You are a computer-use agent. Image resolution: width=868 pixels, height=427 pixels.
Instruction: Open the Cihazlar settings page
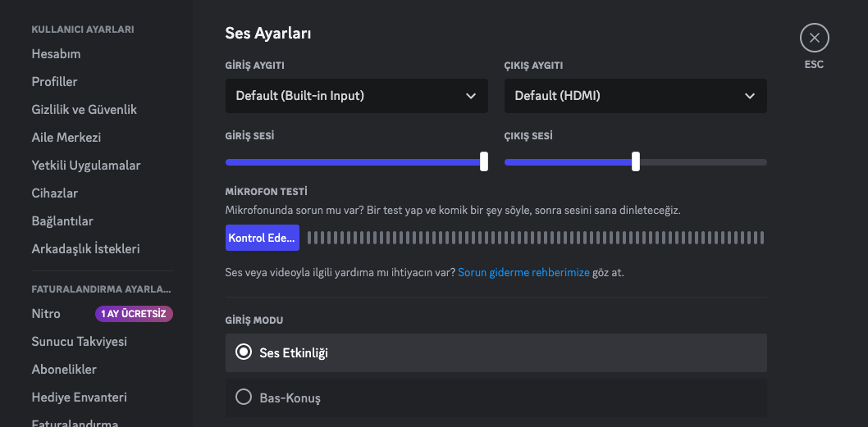point(54,193)
